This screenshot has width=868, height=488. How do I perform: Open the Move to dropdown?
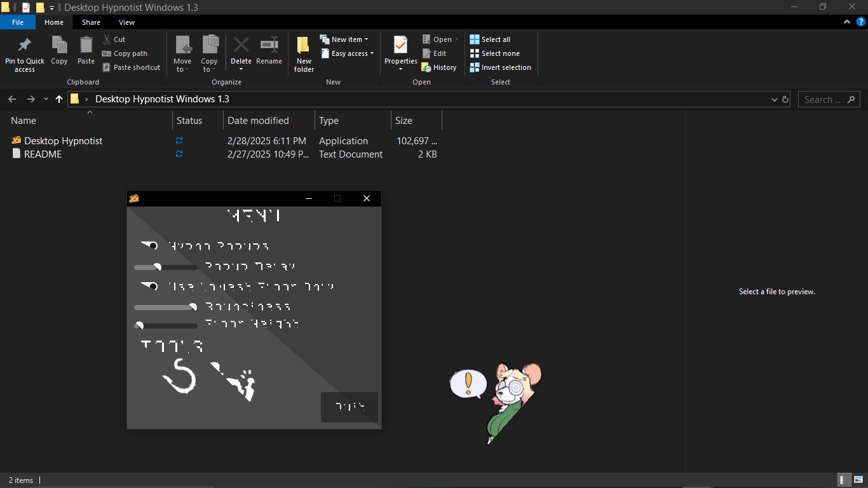tap(182, 54)
